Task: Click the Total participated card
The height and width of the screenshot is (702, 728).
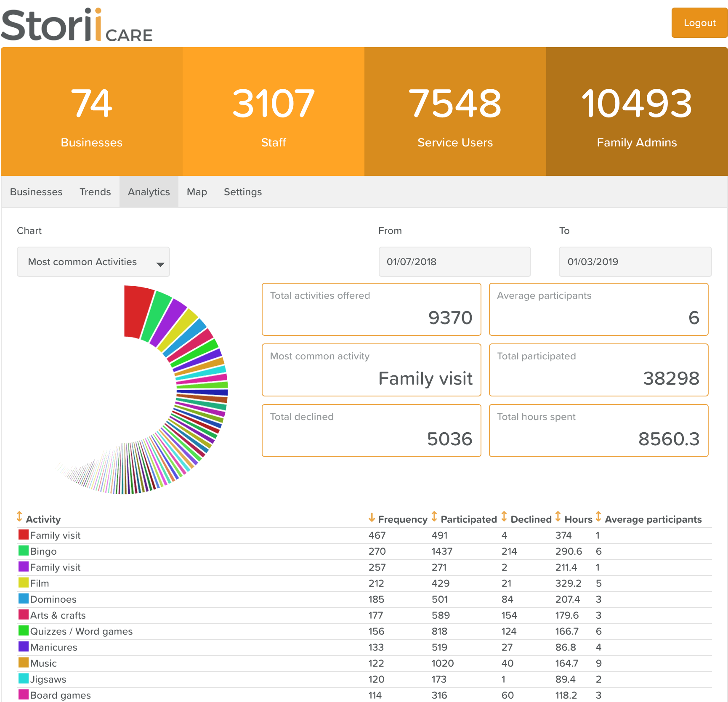Action: pos(599,370)
